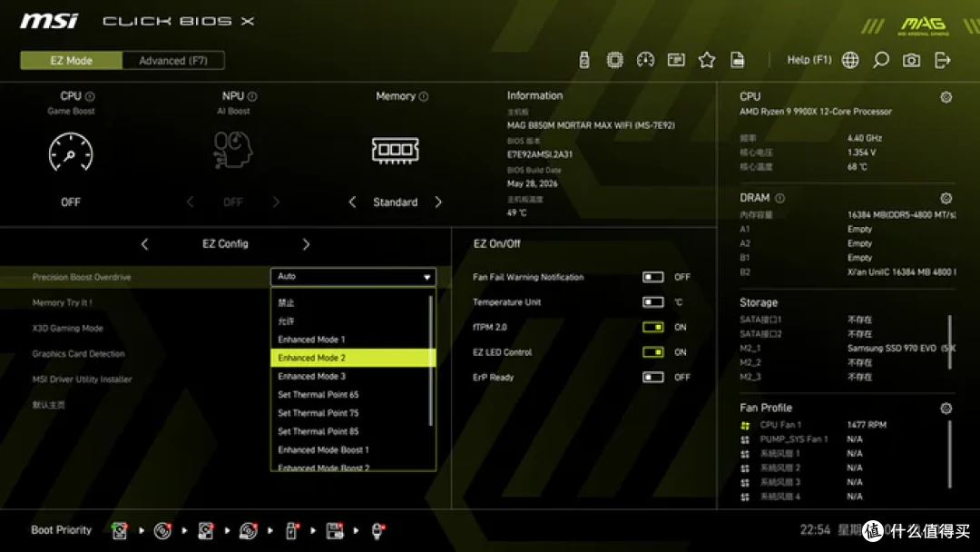
Task: Disable fTPM 2.0 switch
Action: coord(653,327)
